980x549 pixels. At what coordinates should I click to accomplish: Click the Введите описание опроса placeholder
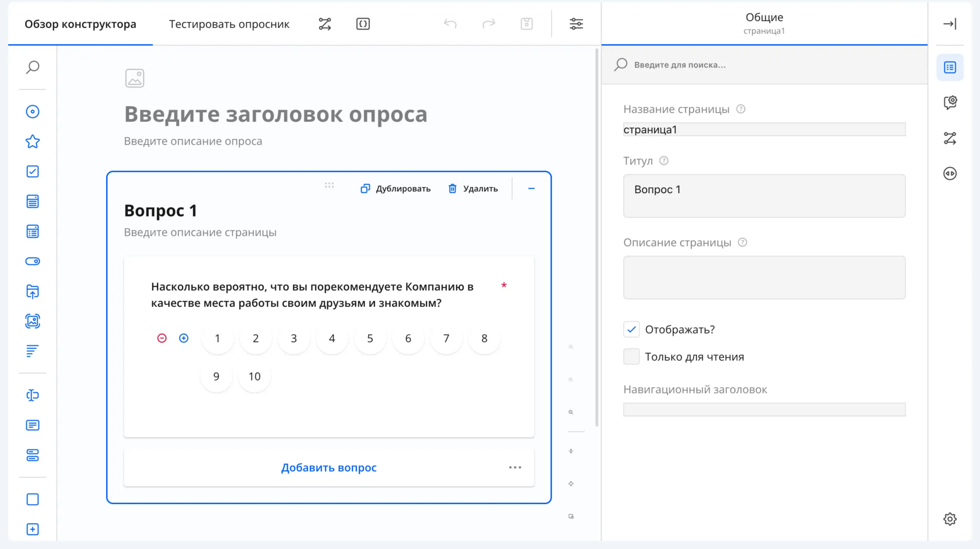(x=193, y=141)
